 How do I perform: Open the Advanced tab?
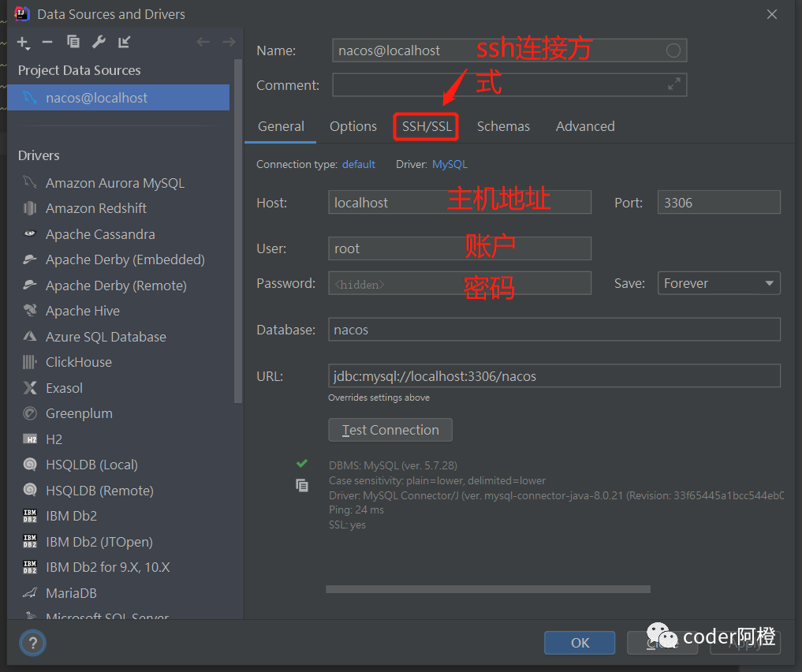[x=585, y=126]
